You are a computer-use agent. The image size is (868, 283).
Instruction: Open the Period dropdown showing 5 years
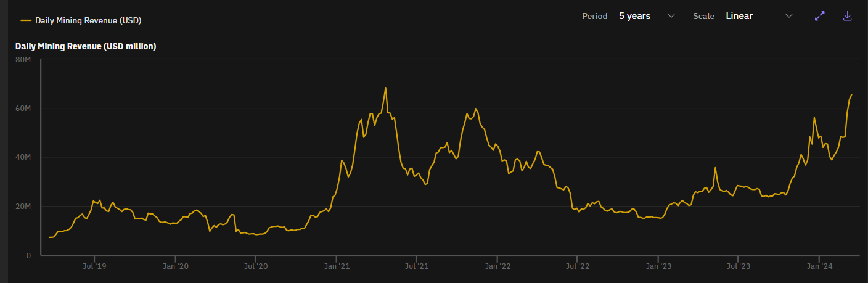tap(647, 16)
